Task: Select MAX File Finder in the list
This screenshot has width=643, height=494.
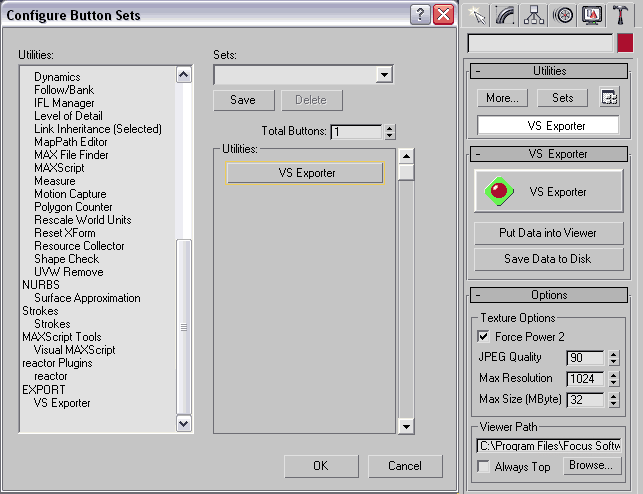Action: [x=71, y=155]
